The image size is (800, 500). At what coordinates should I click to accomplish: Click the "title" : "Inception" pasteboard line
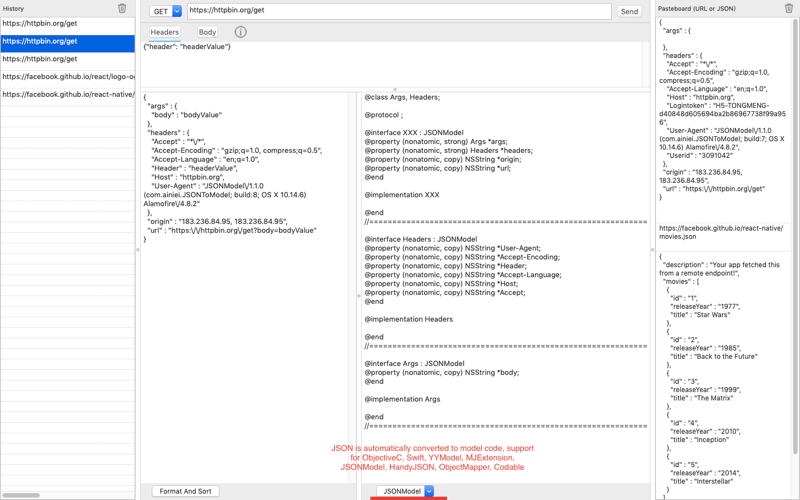click(699, 440)
